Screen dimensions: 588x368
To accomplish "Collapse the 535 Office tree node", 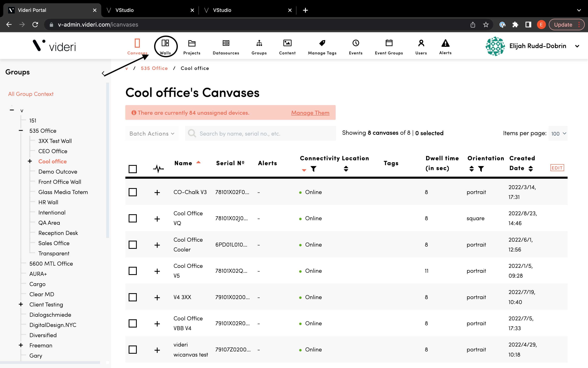I will point(21,131).
